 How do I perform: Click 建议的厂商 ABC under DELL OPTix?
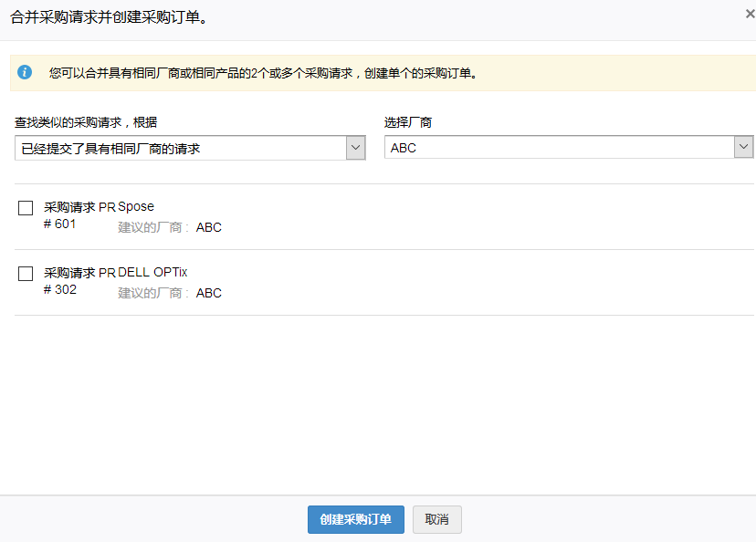(x=170, y=293)
